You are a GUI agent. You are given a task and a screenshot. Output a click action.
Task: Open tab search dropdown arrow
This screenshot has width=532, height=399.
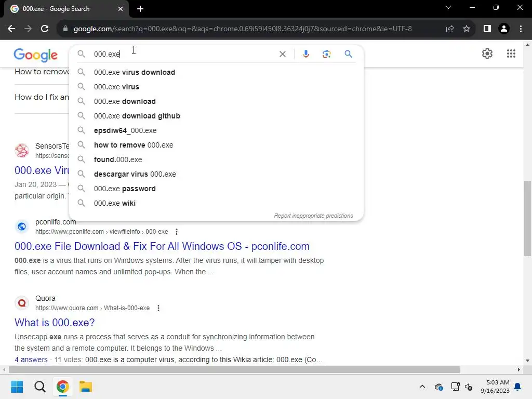(448, 7)
